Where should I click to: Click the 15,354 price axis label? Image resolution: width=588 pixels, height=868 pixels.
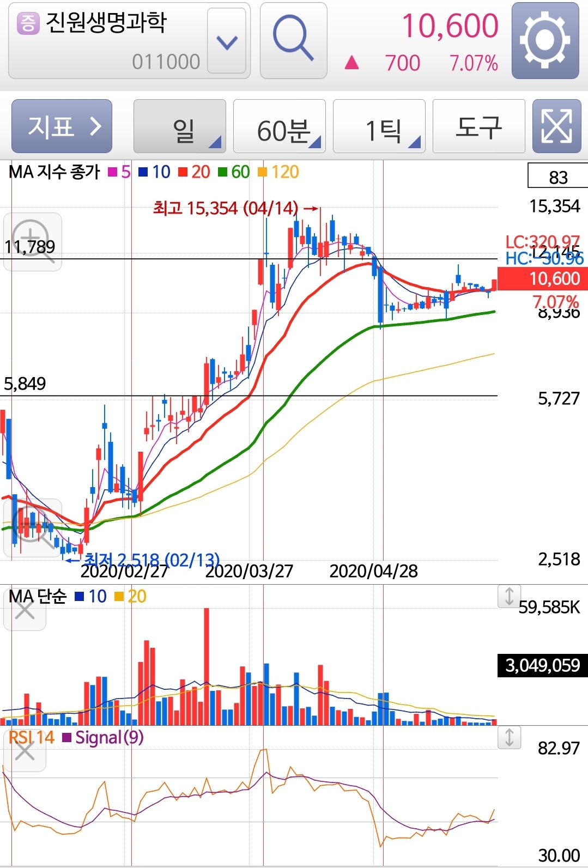point(555,207)
